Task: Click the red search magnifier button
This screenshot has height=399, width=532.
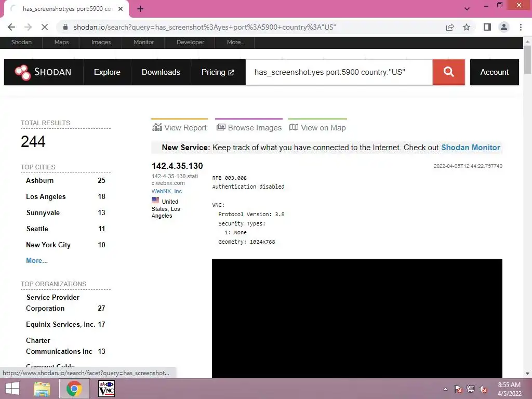Action: point(448,72)
